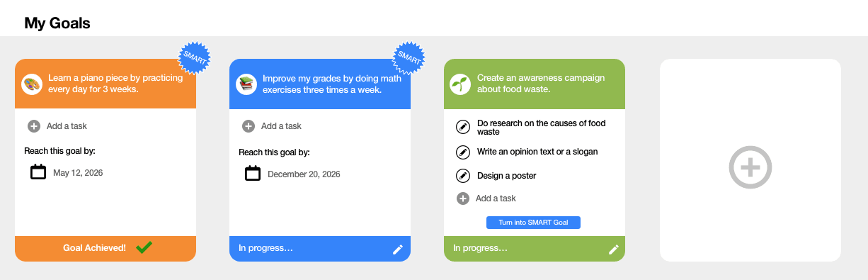
Task: Click Turn into SMART Goal button
Action: pyautogui.click(x=533, y=223)
